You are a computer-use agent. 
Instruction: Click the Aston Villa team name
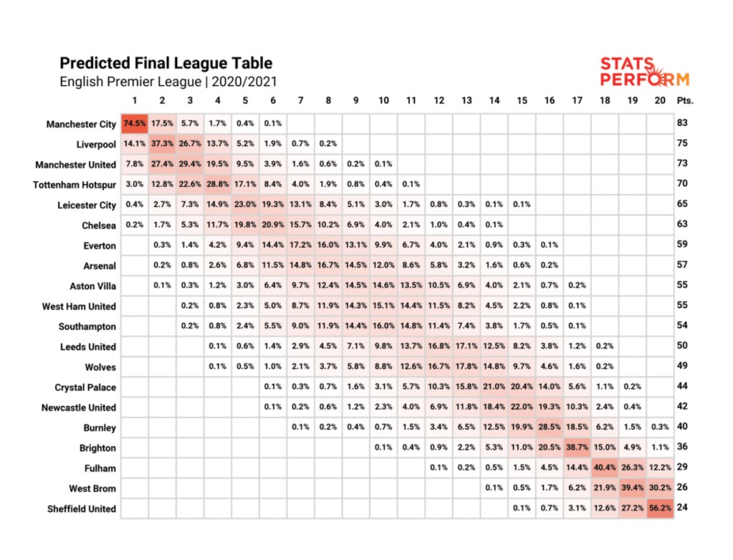point(92,286)
